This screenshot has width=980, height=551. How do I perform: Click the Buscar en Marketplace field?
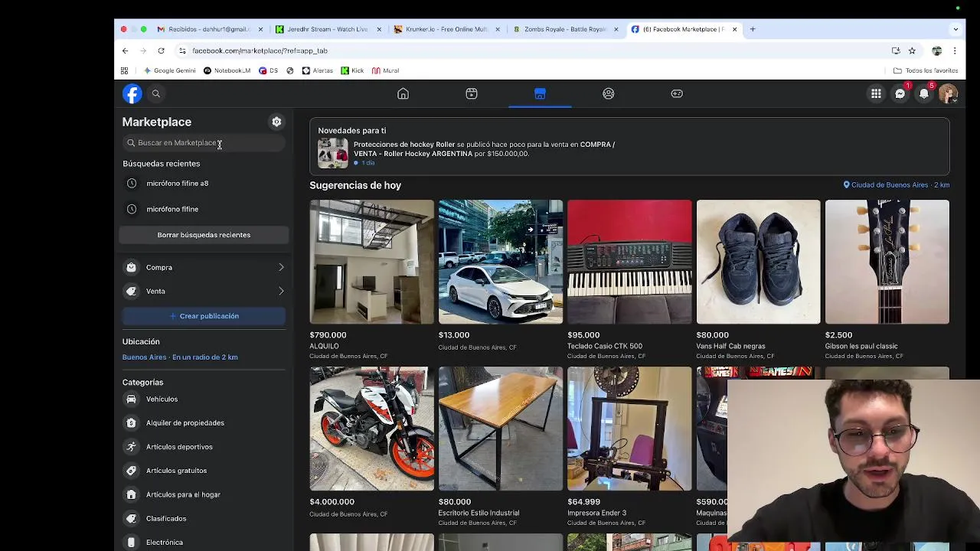click(204, 143)
